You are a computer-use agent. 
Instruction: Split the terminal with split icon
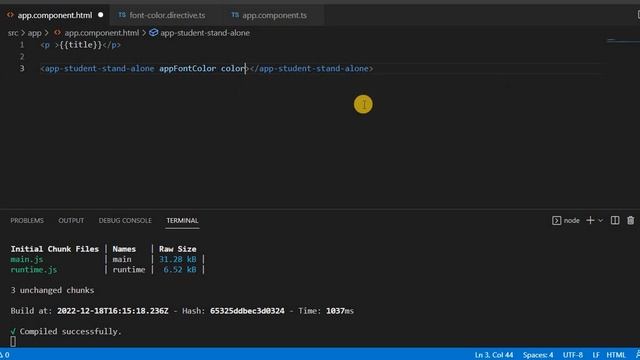click(615, 220)
